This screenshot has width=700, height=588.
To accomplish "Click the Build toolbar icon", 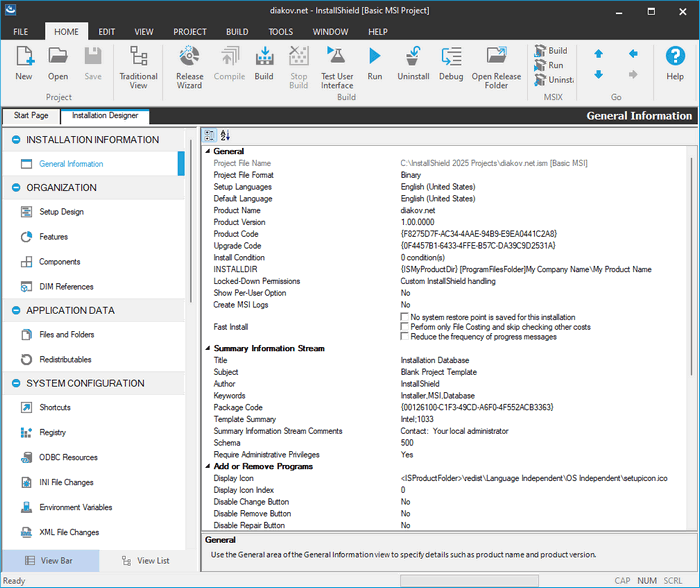I will pyautogui.click(x=264, y=62).
